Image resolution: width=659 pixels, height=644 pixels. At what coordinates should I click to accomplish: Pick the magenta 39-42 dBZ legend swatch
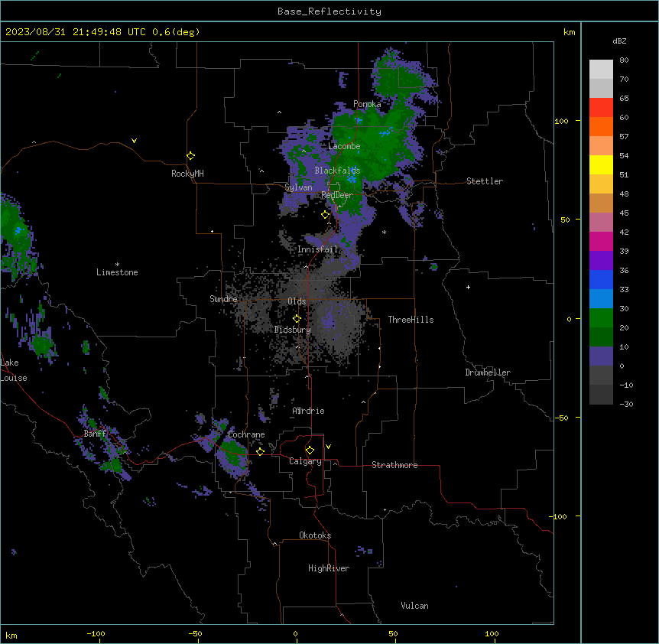point(601,241)
